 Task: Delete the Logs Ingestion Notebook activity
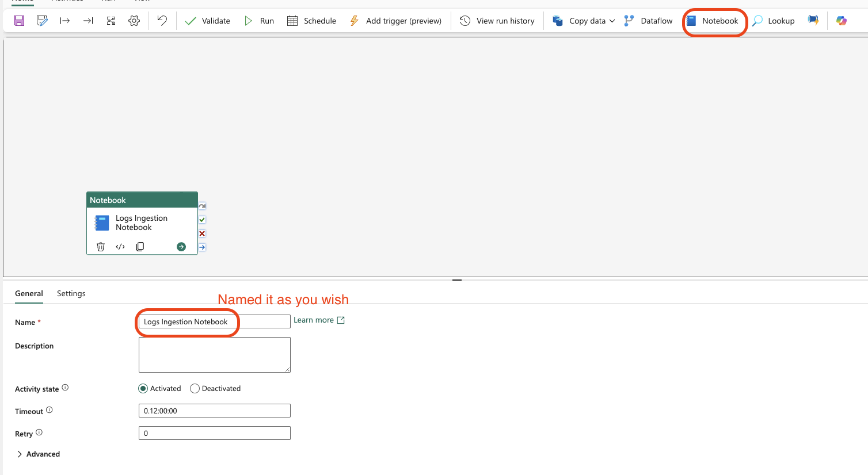101,247
